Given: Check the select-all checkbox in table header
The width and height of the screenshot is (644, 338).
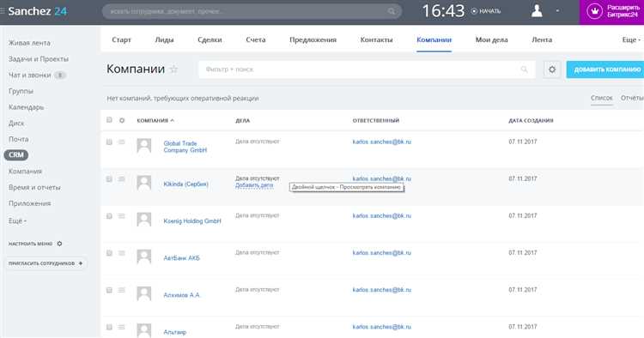Looking at the screenshot, I should click(109, 120).
